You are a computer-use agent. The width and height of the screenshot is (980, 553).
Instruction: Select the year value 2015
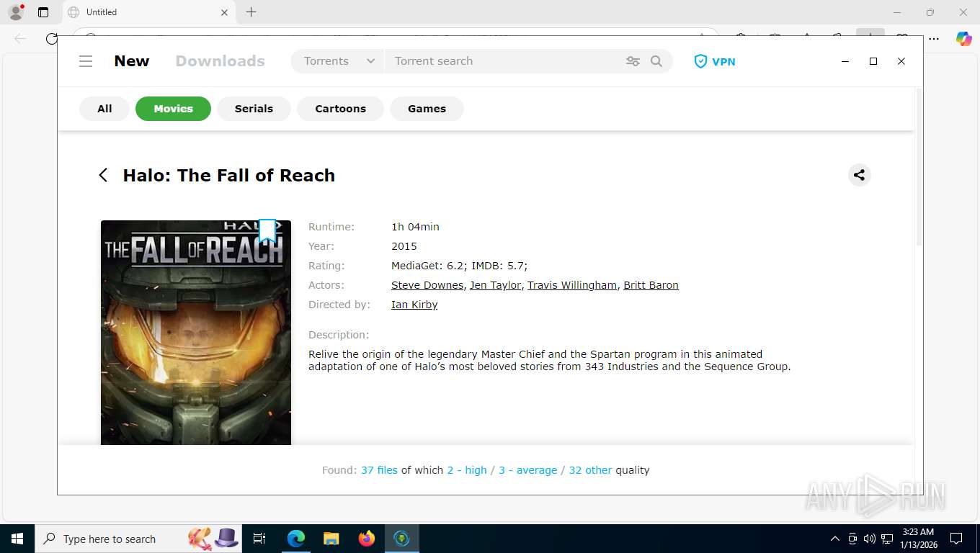tap(404, 246)
